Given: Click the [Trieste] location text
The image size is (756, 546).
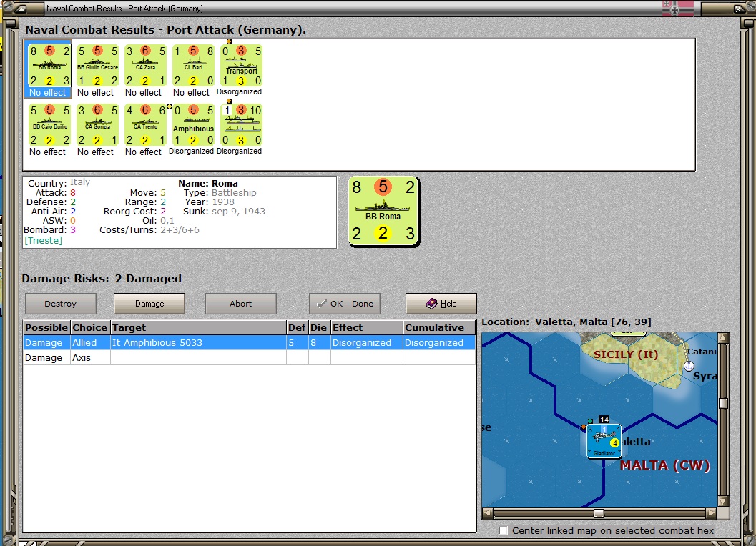Looking at the screenshot, I should point(44,240).
